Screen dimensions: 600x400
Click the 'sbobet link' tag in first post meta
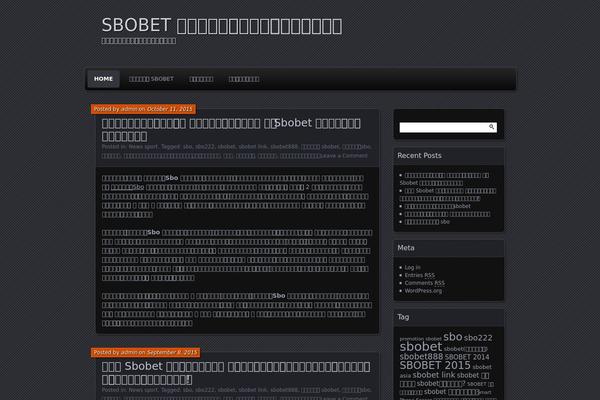253,147
